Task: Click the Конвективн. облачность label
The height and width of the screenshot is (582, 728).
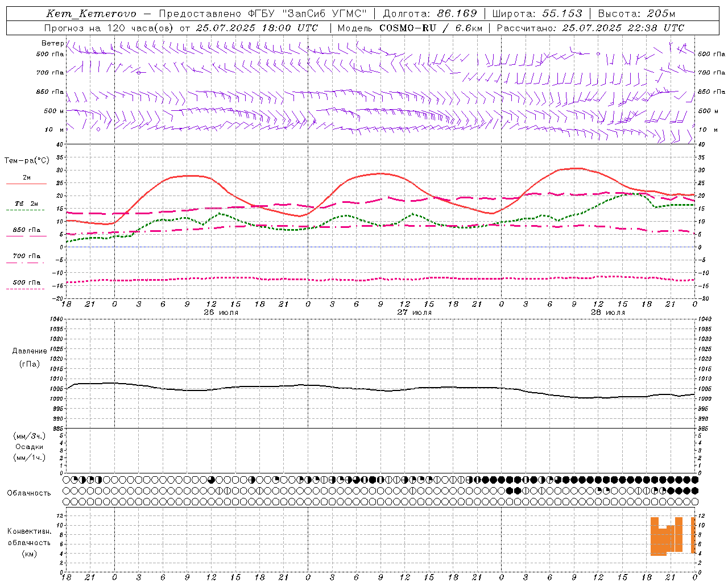Action: (x=29, y=537)
